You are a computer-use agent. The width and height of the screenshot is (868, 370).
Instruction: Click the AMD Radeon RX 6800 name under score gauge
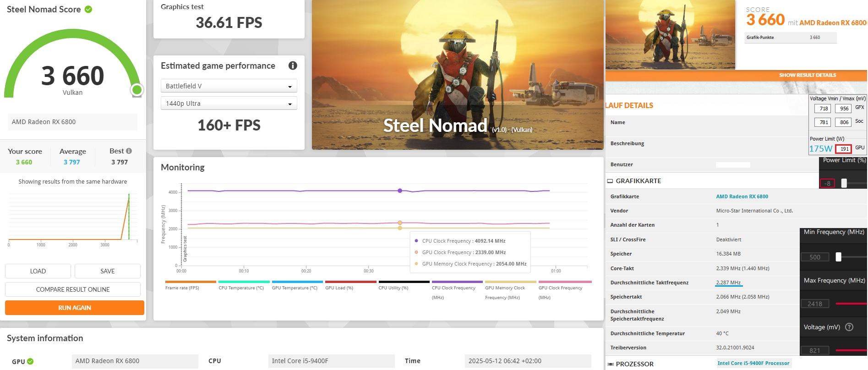point(72,122)
